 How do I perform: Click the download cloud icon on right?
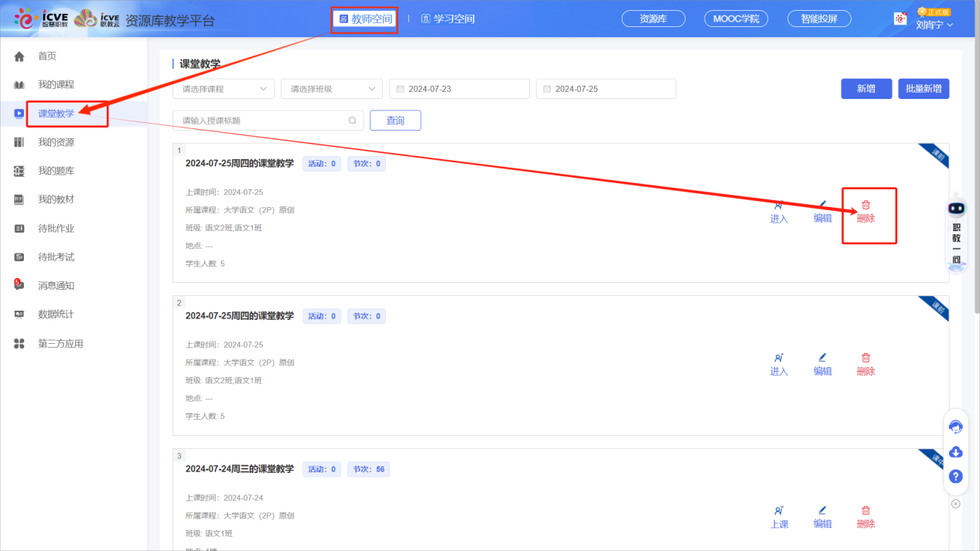956,452
